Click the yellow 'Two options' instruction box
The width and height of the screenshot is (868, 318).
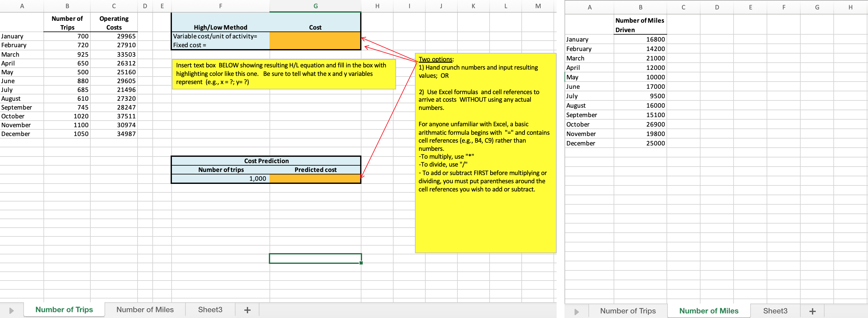point(485,153)
